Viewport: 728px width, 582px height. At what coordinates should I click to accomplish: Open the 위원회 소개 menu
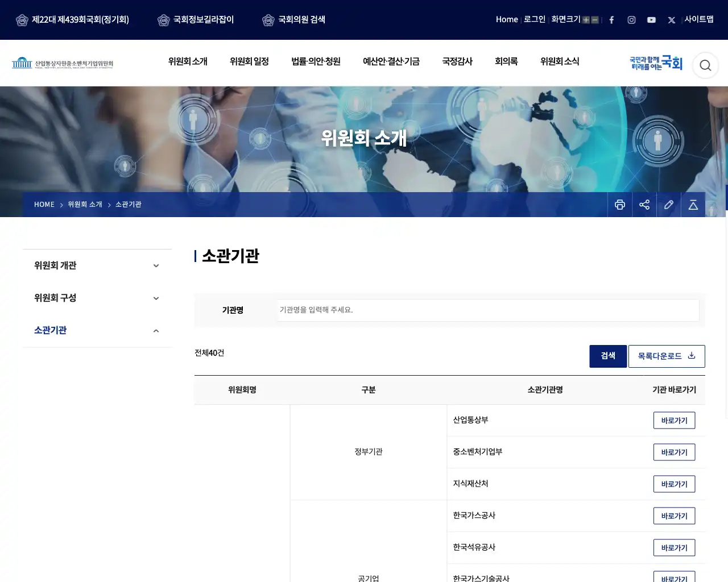coord(188,61)
